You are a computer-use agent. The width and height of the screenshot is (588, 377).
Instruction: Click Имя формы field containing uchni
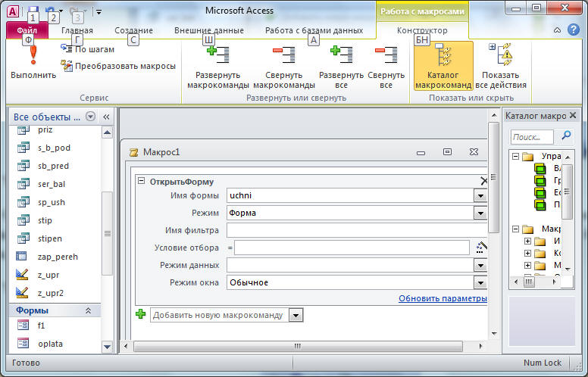click(x=351, y=195)
